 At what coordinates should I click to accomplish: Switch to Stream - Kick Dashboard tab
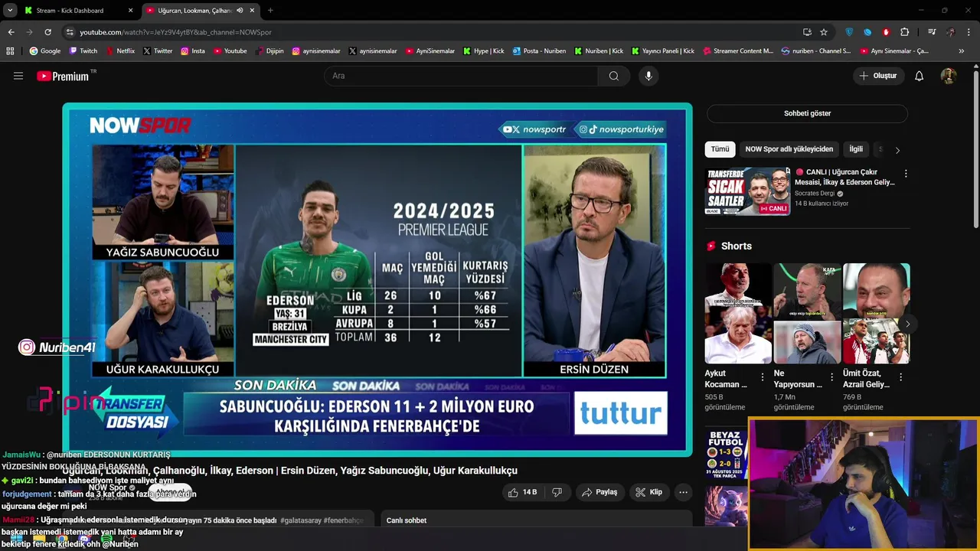(x=75, y=11)
